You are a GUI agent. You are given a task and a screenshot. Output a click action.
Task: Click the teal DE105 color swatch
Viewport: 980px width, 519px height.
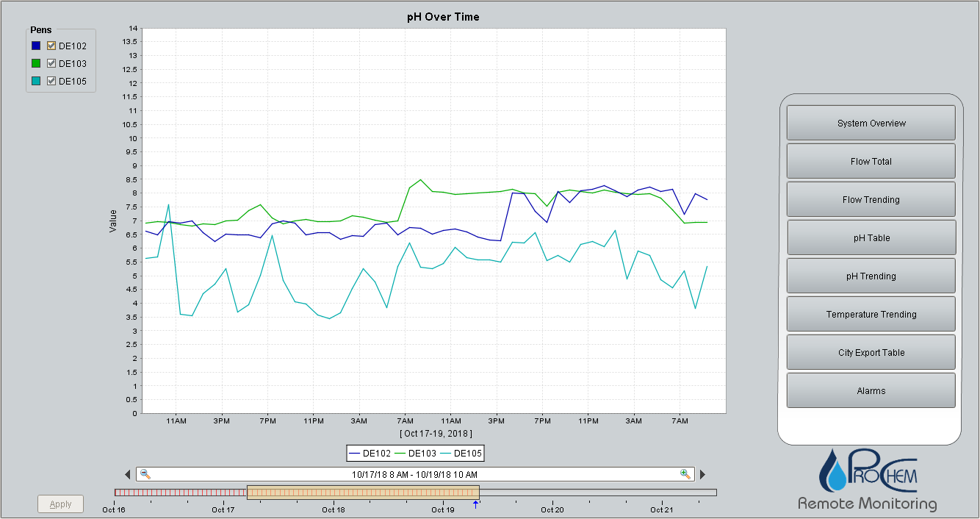pyautogui.click(x=36, y=81)
